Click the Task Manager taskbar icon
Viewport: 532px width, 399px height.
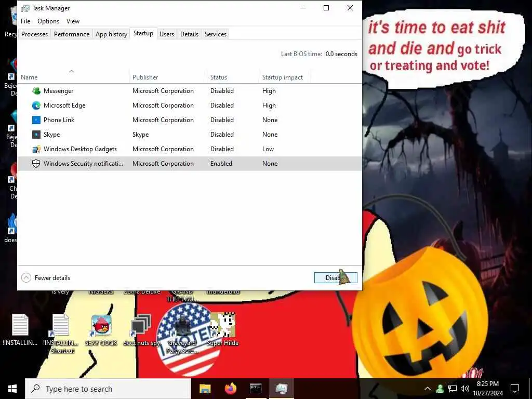pyautogui.click(x=281, y=389)
